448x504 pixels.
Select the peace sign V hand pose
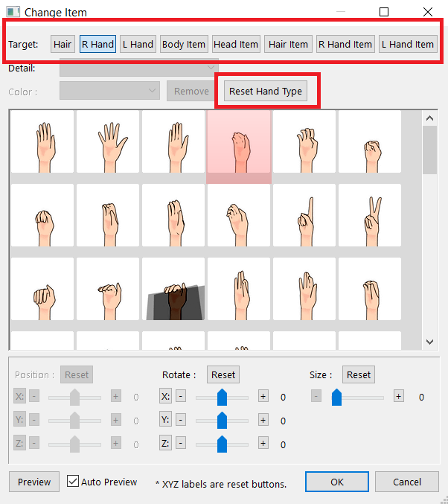click(370, 215)
